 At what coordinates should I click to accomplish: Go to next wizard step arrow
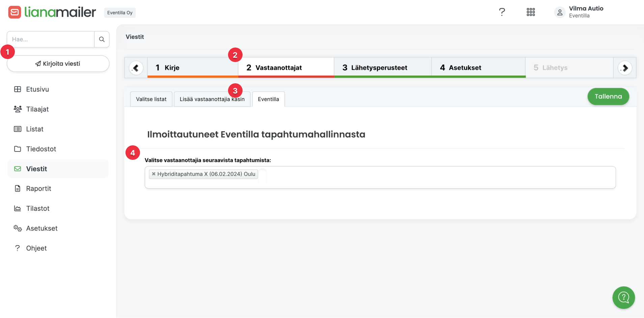[625, 68]
